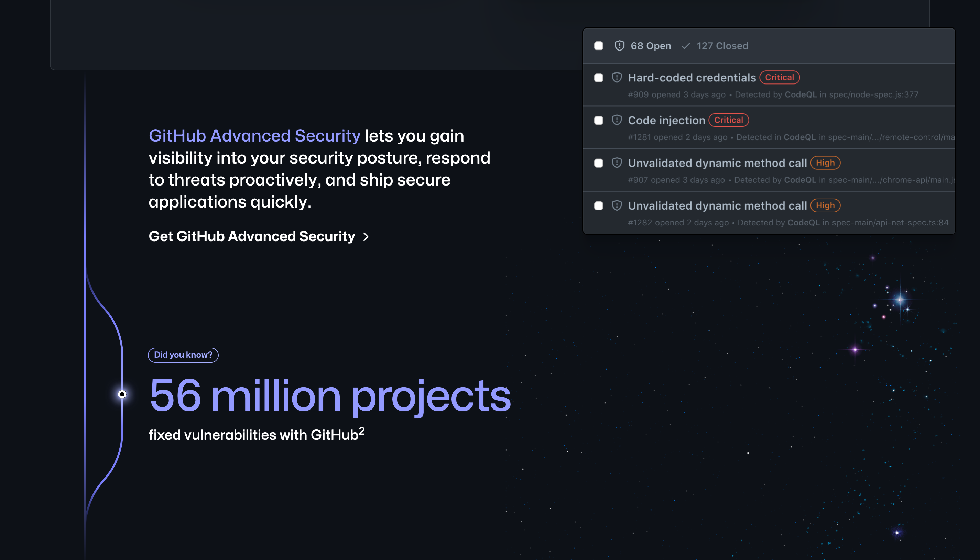Click the Did you know? badge
This screenshot has width=980, height=560.
(183, 355)
